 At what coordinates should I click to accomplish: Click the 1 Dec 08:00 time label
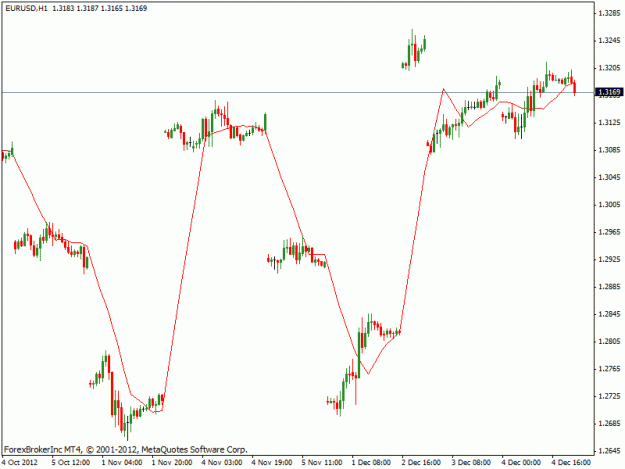click(371, 463)
